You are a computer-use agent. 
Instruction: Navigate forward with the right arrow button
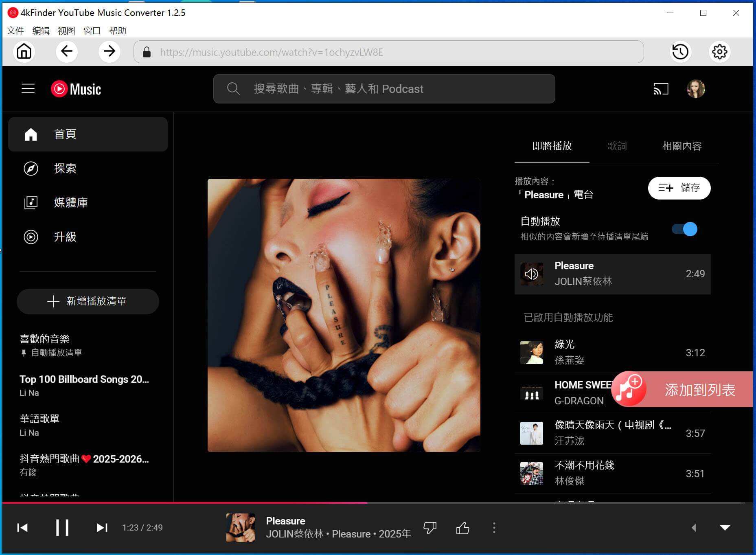[x=109, y=52]
